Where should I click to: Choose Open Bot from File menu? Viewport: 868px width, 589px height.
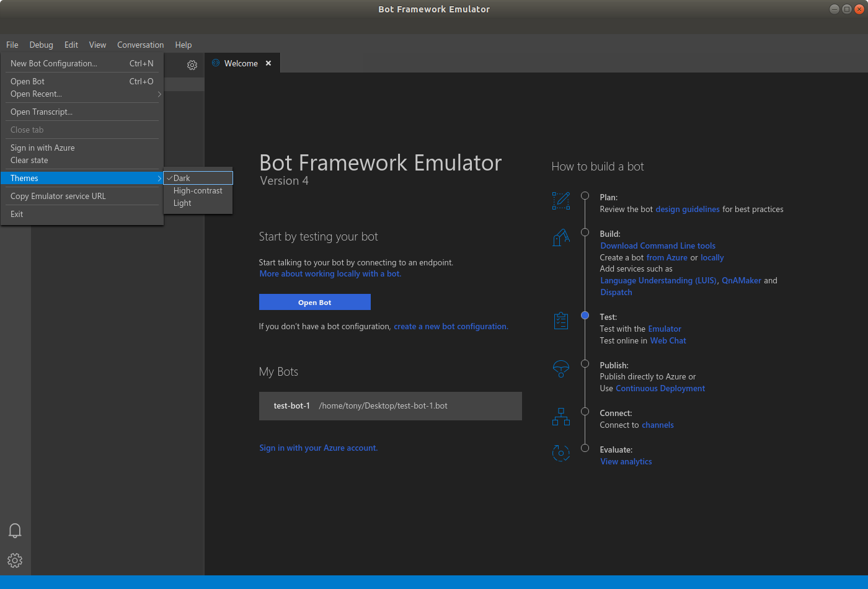tap(82, 81)
